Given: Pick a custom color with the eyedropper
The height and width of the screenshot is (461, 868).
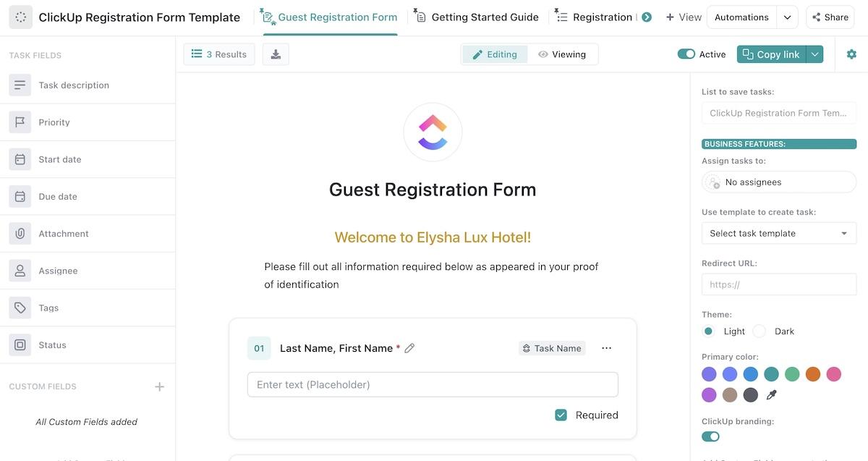Looking at the screenshot, I should (x=772, y=395).
